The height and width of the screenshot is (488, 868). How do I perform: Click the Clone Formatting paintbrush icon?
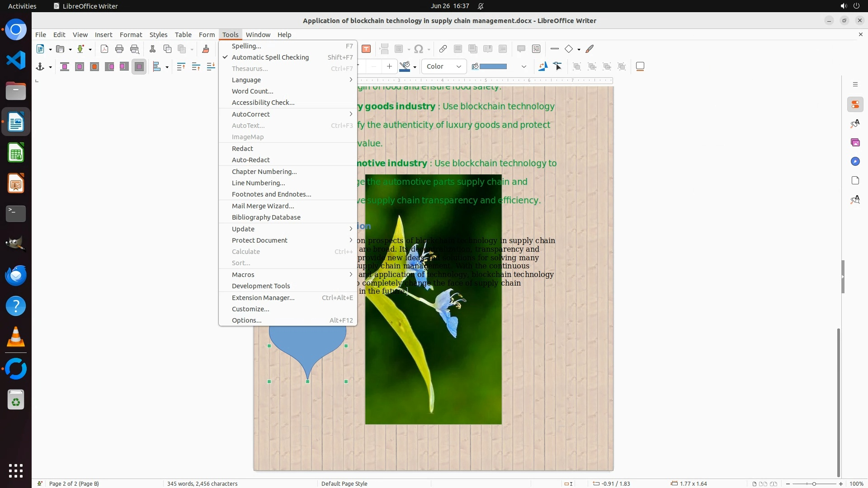click(206, 49)
